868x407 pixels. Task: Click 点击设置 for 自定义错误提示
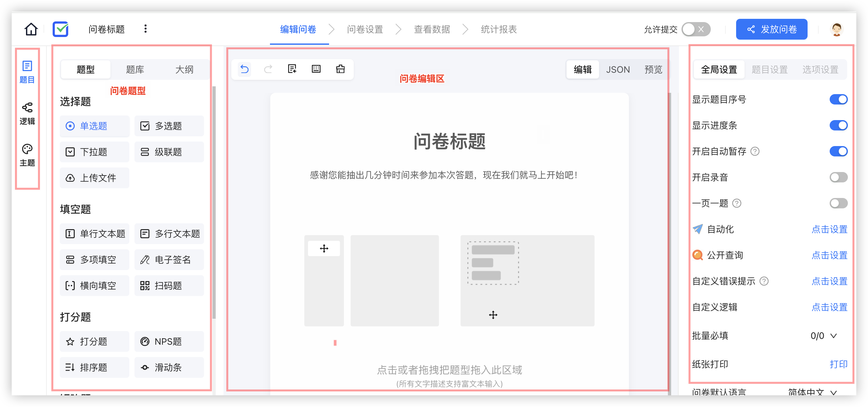tap(829, 281)
